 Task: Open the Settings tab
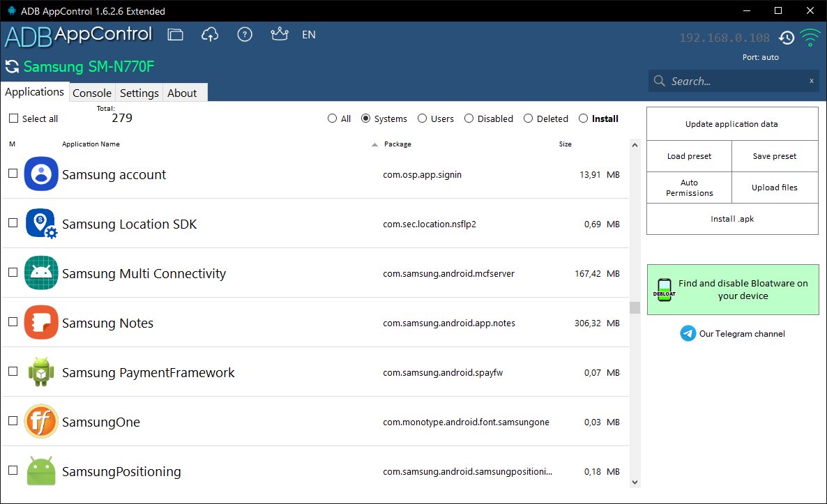coord(139,93)
